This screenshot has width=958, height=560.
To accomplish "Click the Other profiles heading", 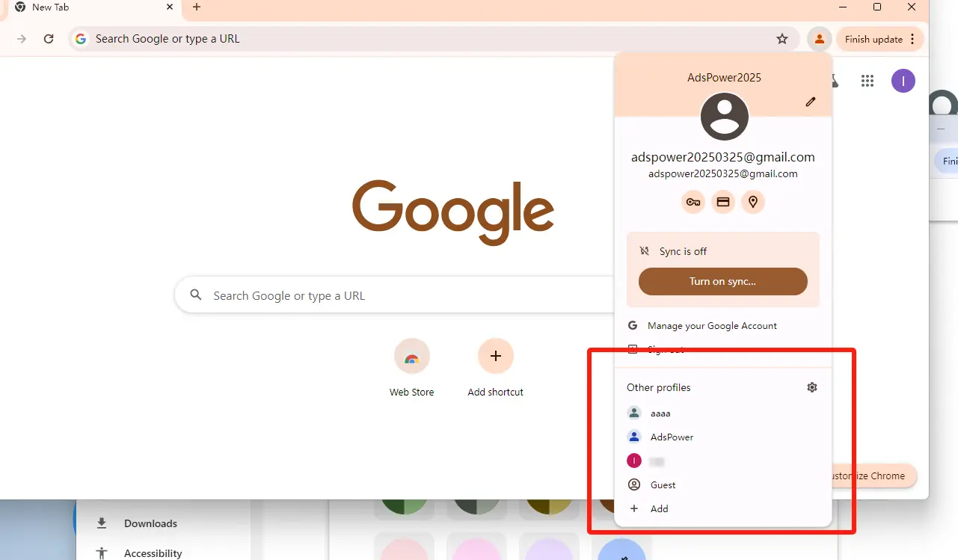I will click(658, 387).
